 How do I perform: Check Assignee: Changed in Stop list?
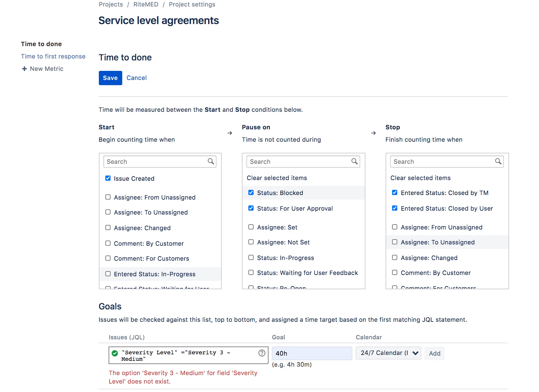[395, 257]
